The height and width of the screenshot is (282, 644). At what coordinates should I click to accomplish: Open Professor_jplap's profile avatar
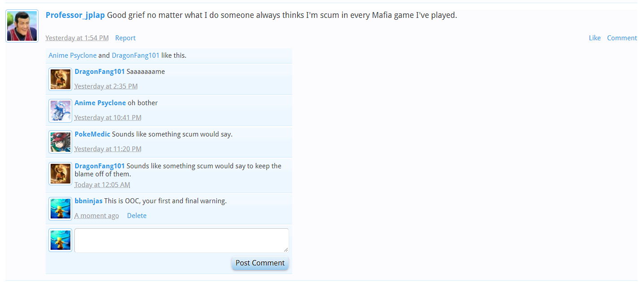tap(22, 26)
